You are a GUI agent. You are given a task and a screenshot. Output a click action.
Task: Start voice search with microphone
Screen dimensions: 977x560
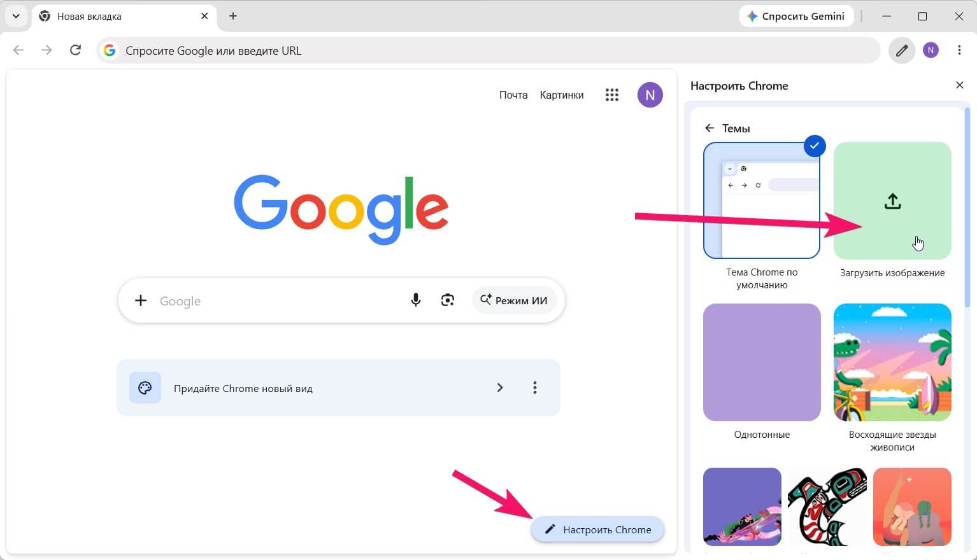pos(416,300)
